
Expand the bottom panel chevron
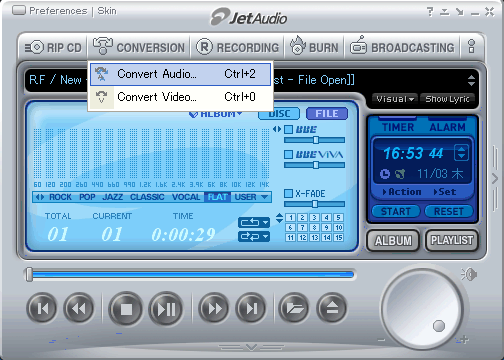click(x=251, y=348)
